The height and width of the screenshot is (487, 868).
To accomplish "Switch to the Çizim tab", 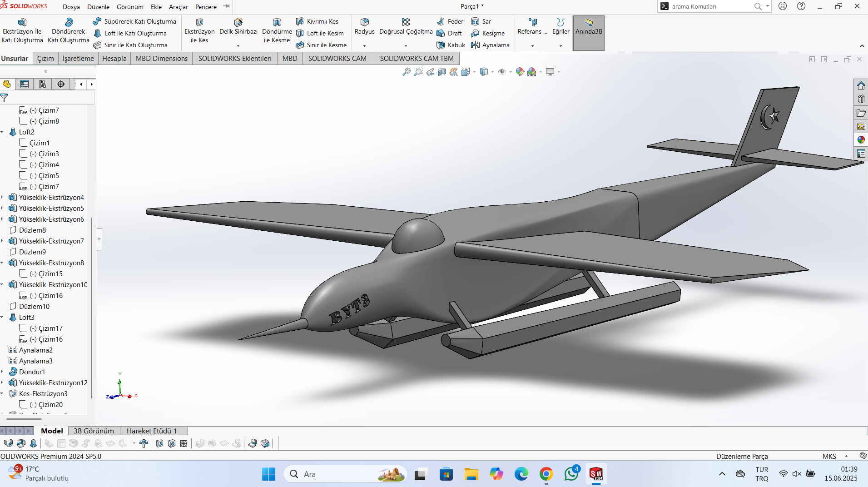I will tap(45, 58).
